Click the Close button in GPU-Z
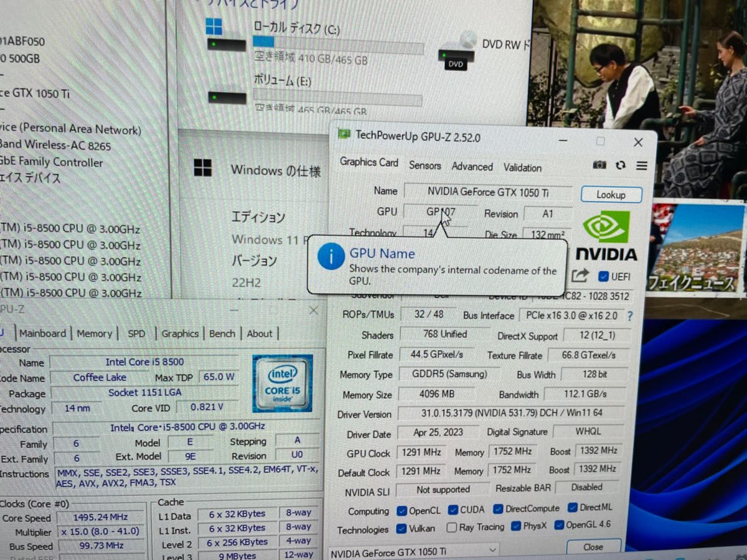This screenshot has height=560, width=747. pos(593,547)
